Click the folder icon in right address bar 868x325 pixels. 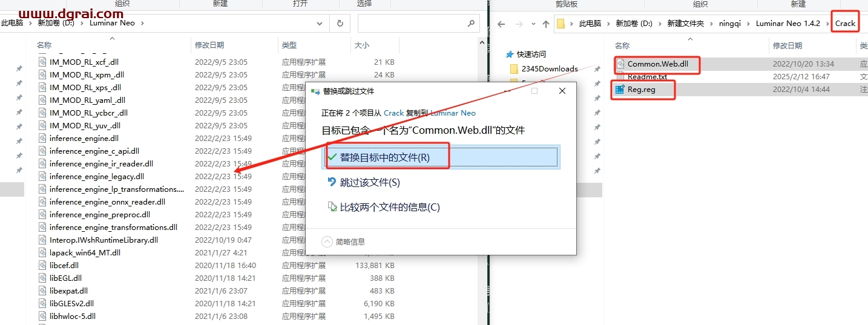point(561,24)
